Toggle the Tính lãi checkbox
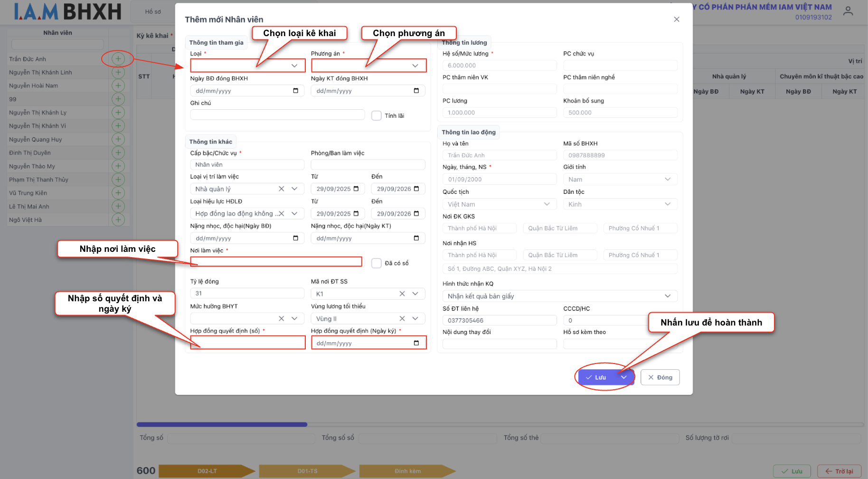This screenshot has height=479, width=868. click(x=377, y=115)
